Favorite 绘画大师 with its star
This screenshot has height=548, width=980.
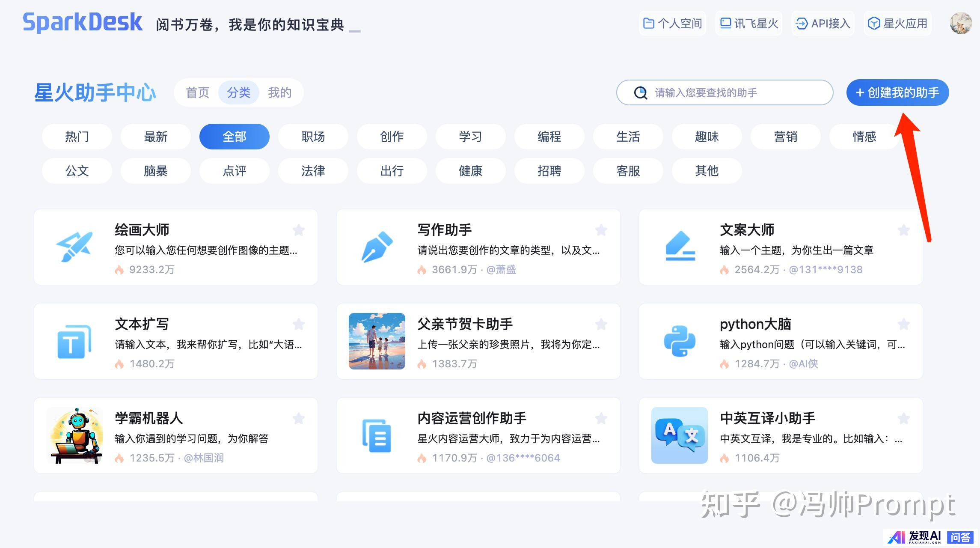click(299, 230)
